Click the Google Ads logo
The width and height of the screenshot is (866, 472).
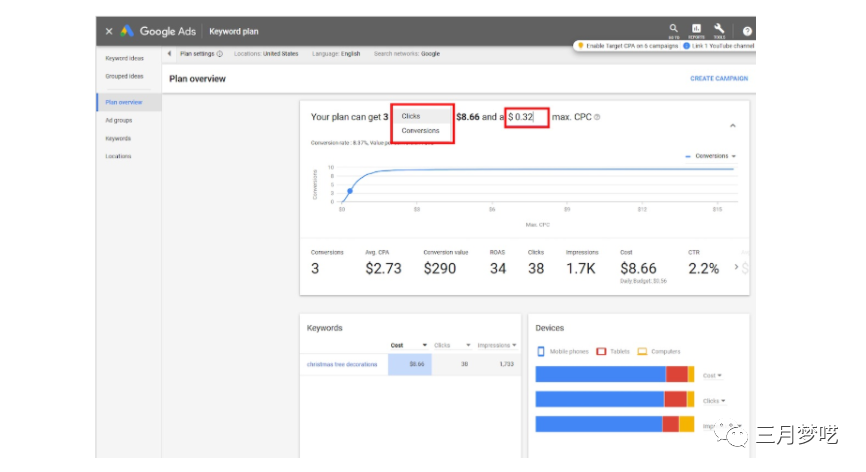127,31
